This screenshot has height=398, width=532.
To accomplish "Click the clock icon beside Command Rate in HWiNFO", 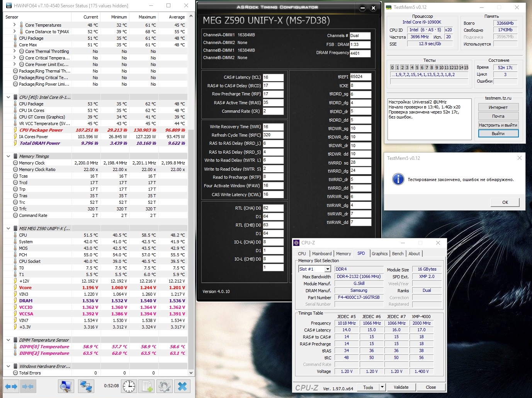I will [15, 215].
